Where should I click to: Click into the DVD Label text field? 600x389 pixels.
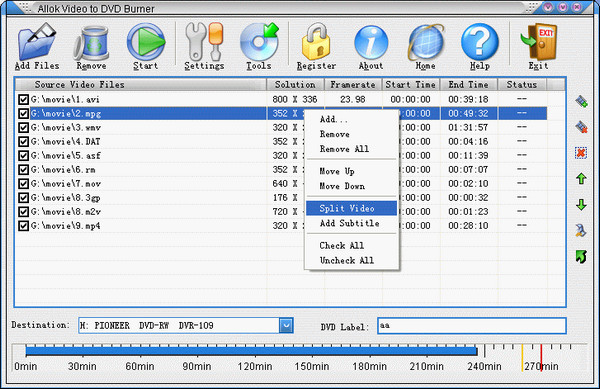[471, 326]
